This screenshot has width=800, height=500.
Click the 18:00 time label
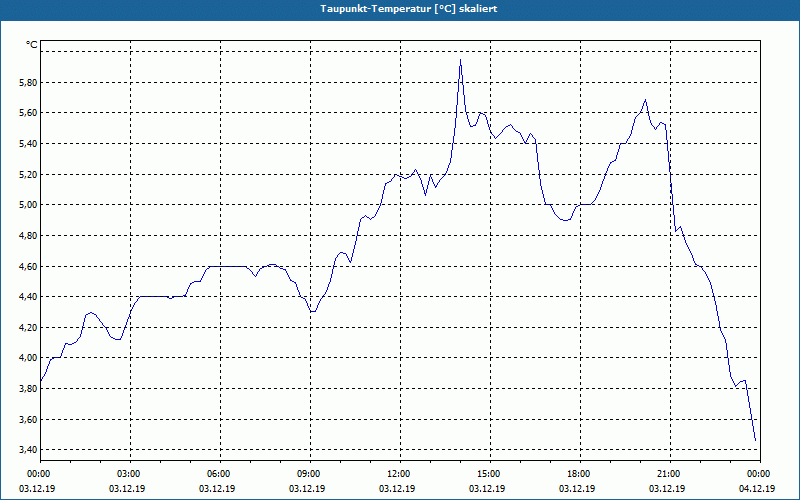coord(580,474)
